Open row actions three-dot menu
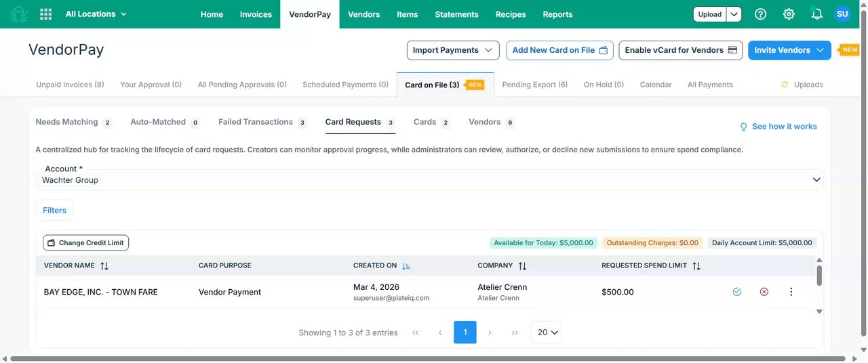The width and height of the screenshot is (868, 363). [x=791, y=292]
